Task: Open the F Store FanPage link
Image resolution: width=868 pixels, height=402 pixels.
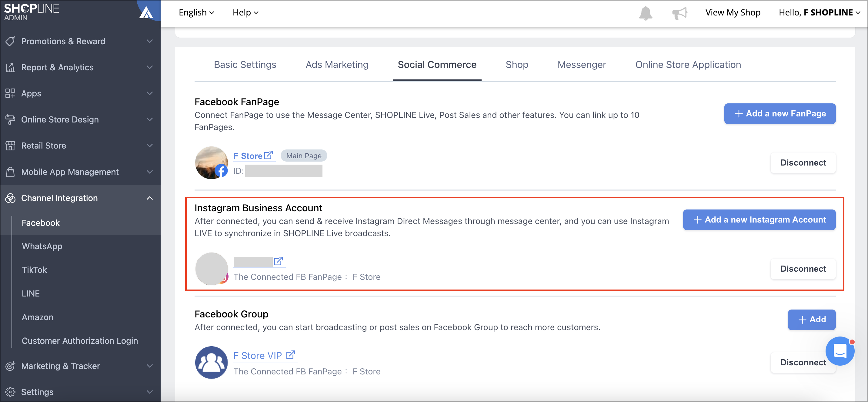Action: coord(248,156)
